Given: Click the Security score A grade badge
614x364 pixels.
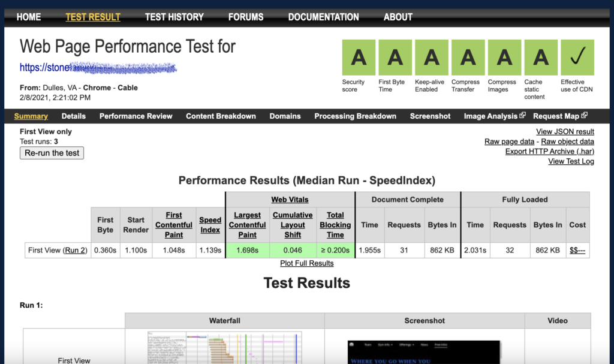Looking at the screenshot, I should tap(358, 57).
